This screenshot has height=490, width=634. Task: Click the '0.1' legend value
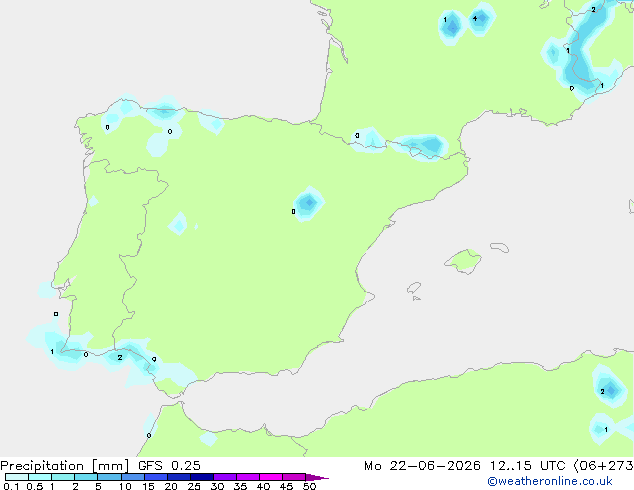[x=11, y=486]
